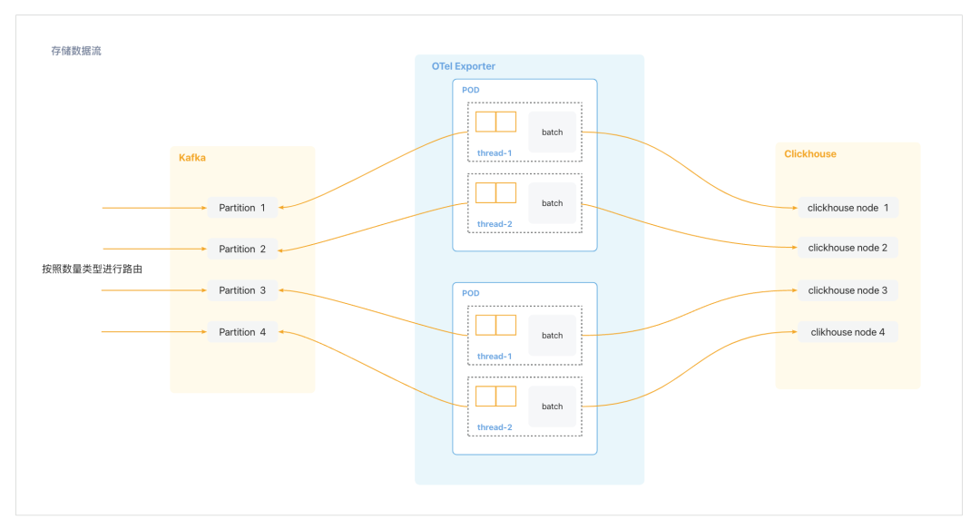Click queue icon in bottom POD thread-2
Image resolution: width=980 pixels, height=529 pixels.
pos(495,397)
